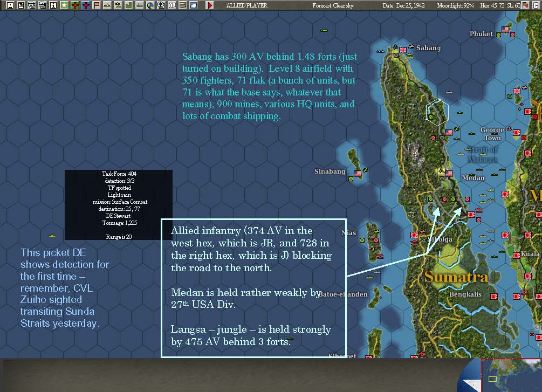Click the double yellow ships toolbar icon
Screen dimensions: 542x392
118,5
